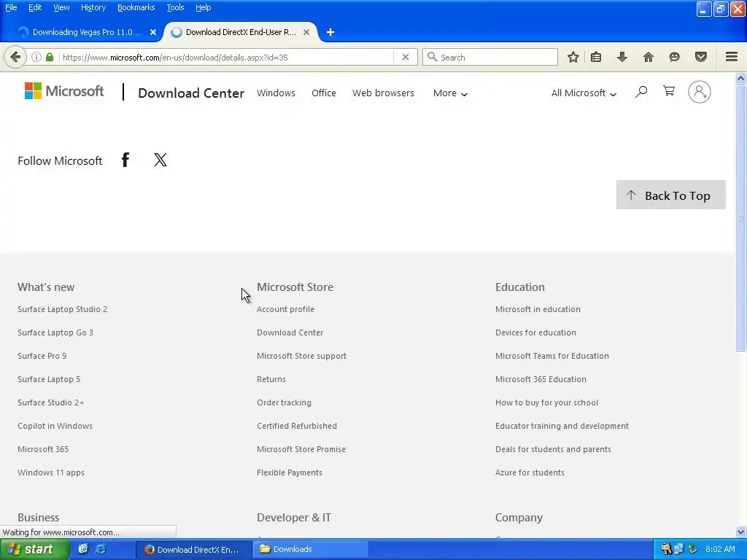Click the Order tracking link
Viewport: 747px width, 560px height.
[284, 402]
